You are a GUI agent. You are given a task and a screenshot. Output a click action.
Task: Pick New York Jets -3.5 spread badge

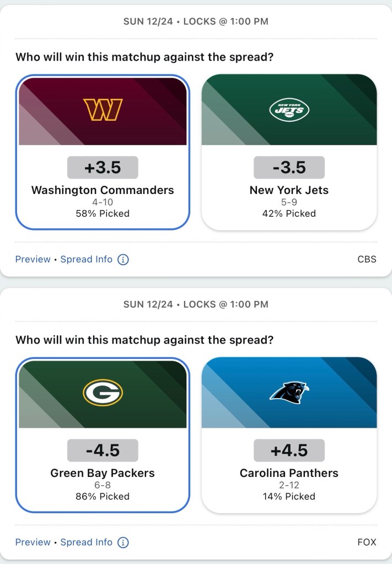point(289,168)
